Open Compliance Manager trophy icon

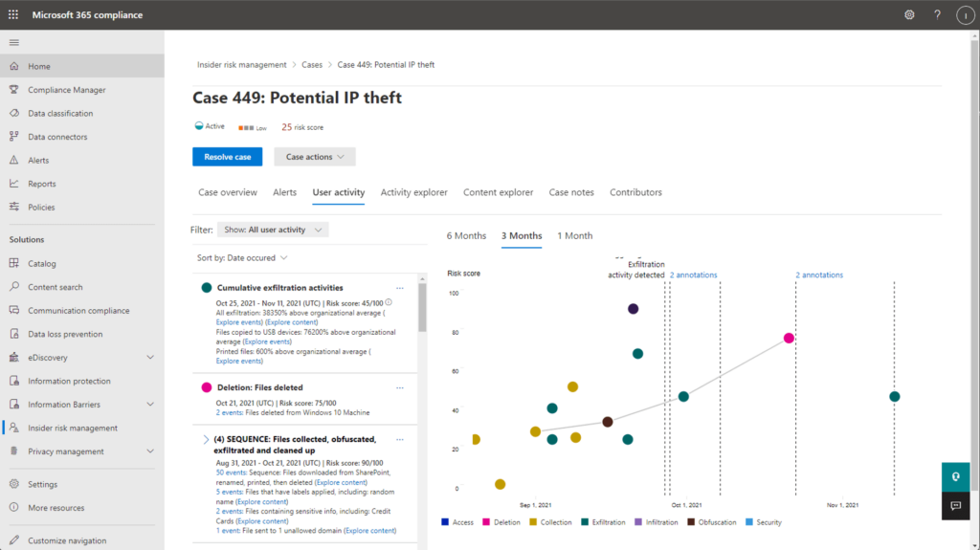(13, 89)
